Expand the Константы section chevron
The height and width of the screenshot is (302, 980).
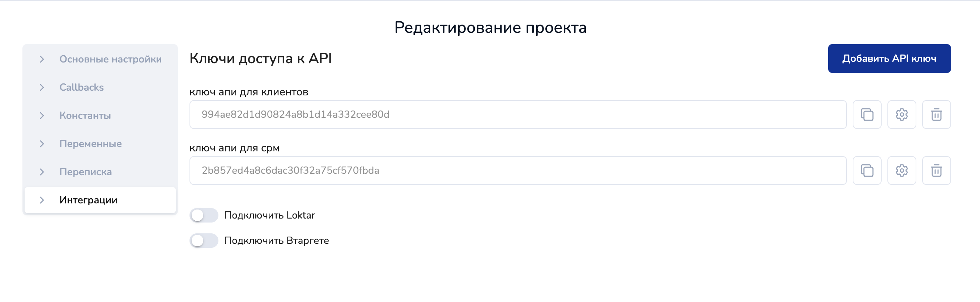42,116
